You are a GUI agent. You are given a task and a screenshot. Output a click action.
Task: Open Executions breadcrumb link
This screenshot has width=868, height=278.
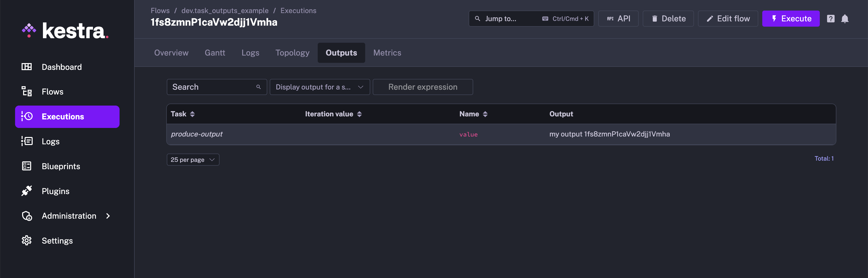298,11
